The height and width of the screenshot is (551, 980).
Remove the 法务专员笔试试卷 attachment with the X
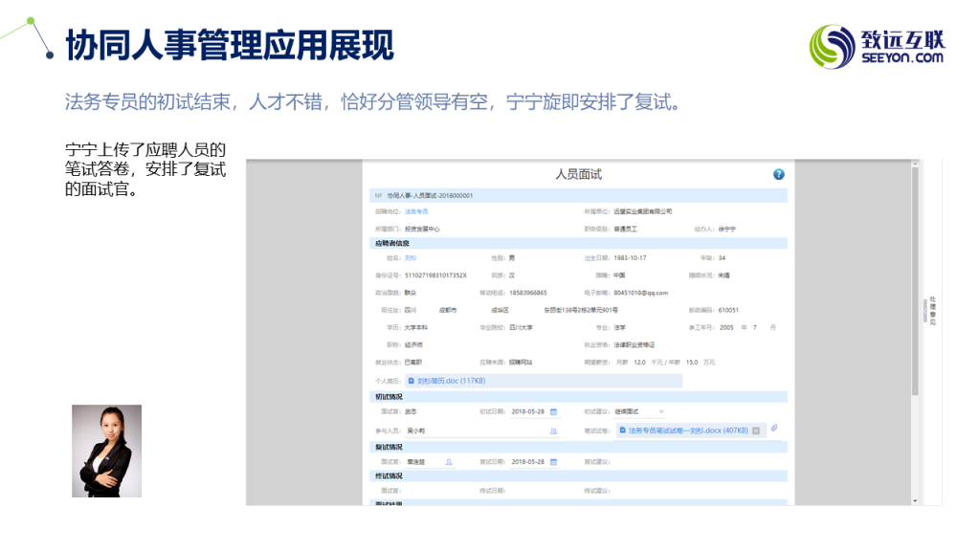pyautogui.click(x=755, y=431)
